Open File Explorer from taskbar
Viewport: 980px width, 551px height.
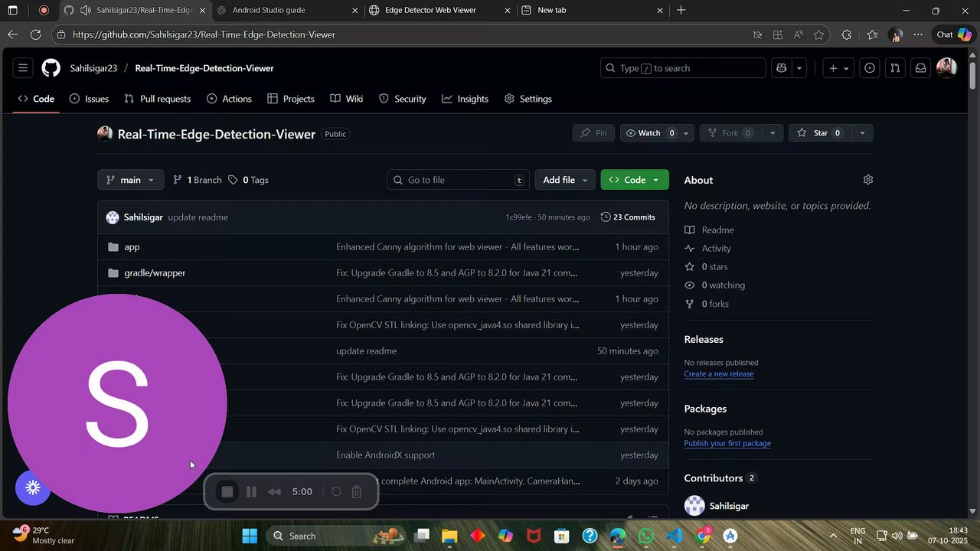tap(449, 536)
